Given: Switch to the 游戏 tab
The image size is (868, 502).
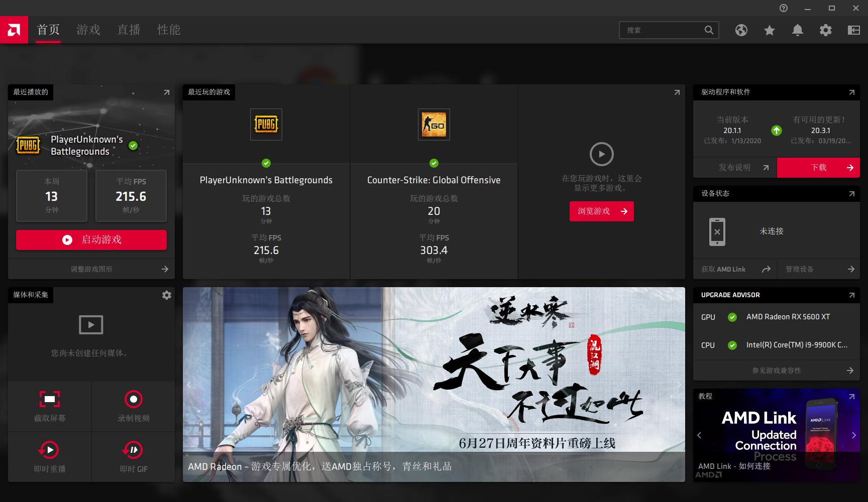Looking at the screenshot, I should click(88, 30).
